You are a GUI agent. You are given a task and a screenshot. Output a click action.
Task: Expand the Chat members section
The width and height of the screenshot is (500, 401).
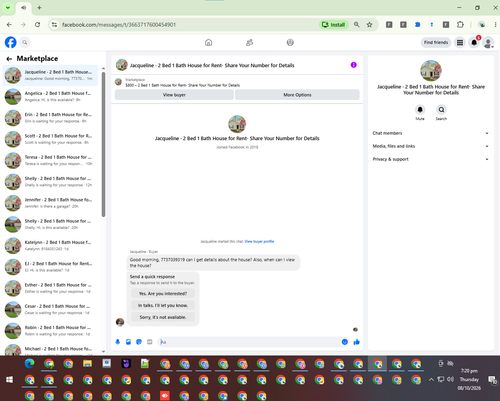[x=431, y=133]
